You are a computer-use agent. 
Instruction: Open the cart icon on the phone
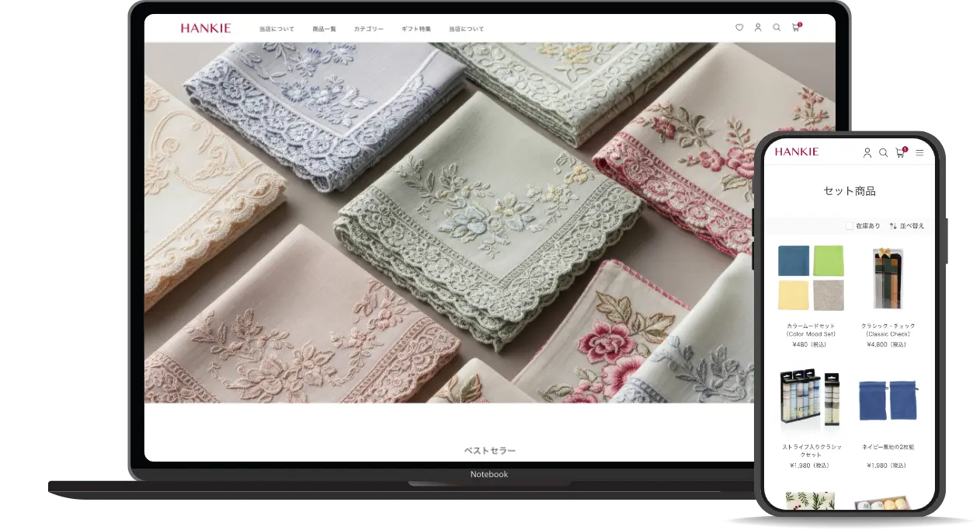901,152
